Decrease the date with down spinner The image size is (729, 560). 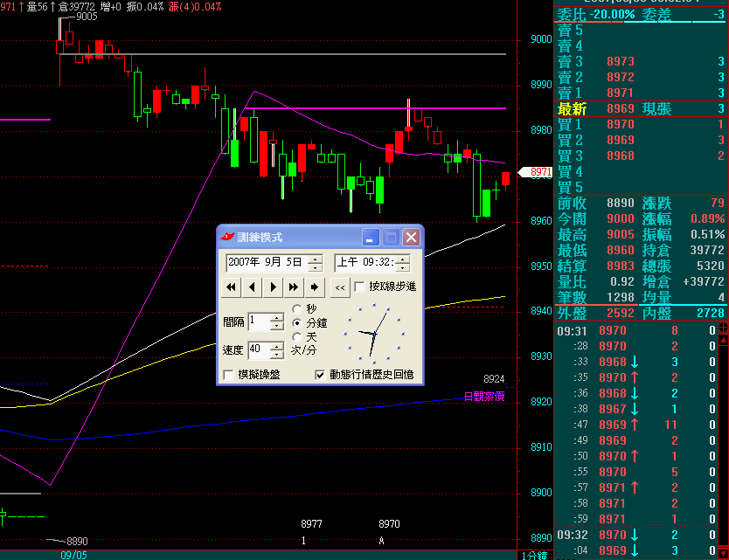(316, 267)
